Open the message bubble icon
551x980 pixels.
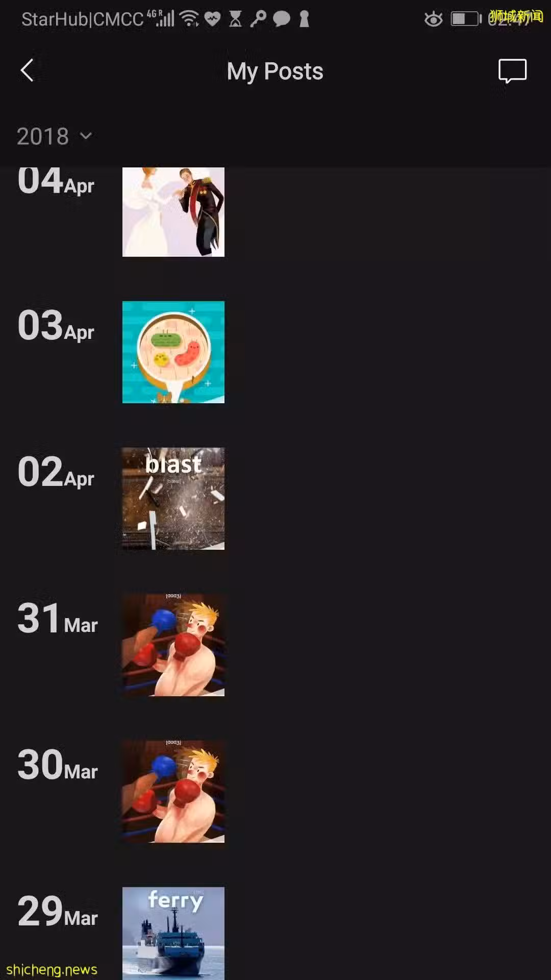(x=512, y=71)
